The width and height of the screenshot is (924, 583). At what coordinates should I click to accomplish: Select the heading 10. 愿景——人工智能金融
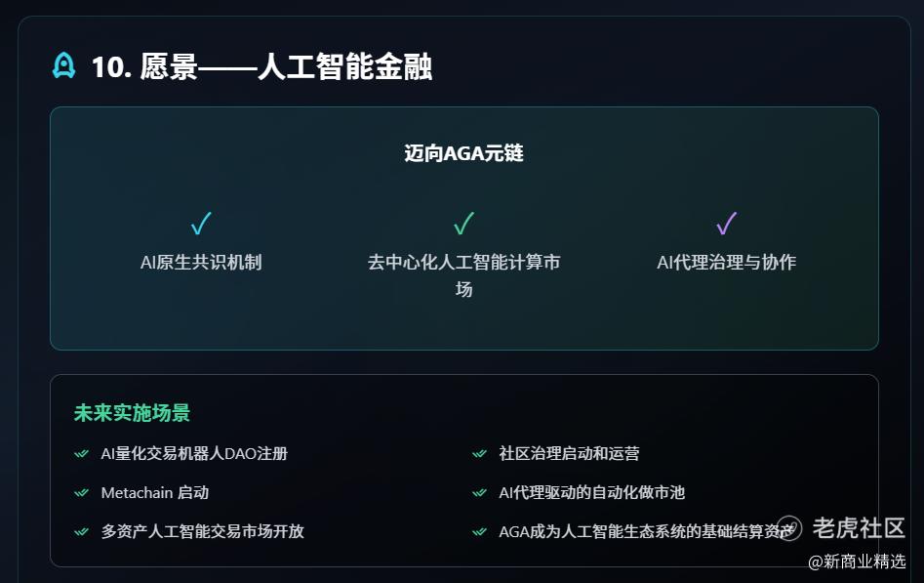261,66
